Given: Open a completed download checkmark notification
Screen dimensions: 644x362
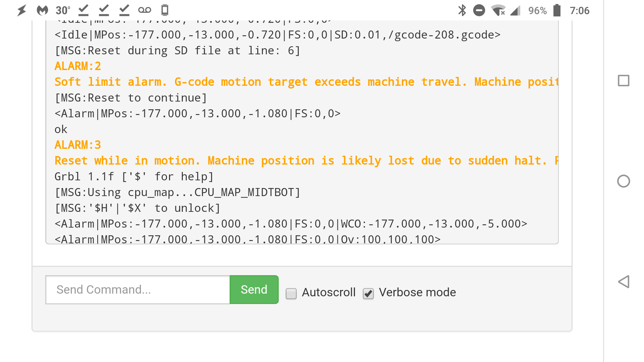Looking at the screenshot, I should tap(83, 10).
